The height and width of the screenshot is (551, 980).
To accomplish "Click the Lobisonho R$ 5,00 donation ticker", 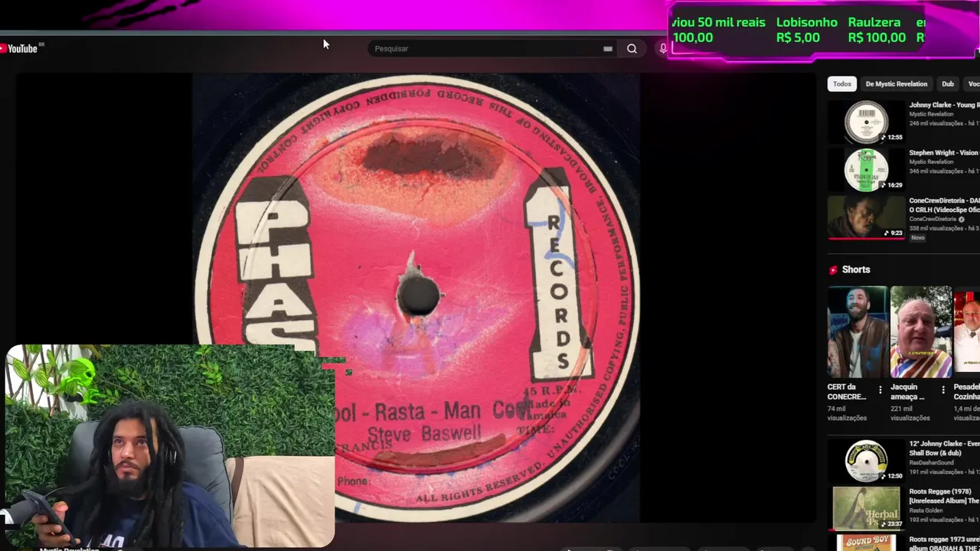I will point(806,30).
